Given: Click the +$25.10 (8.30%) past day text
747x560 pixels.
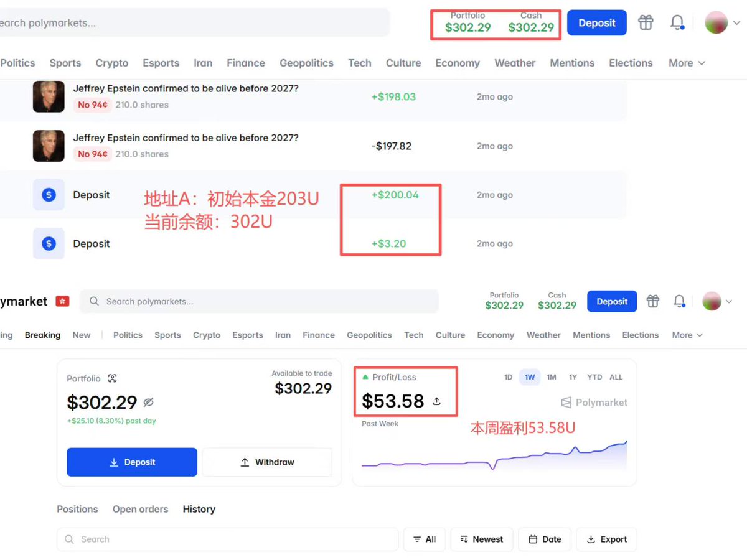Looking at the screenshot, I should pyautogui.click(x=111, y=421).
